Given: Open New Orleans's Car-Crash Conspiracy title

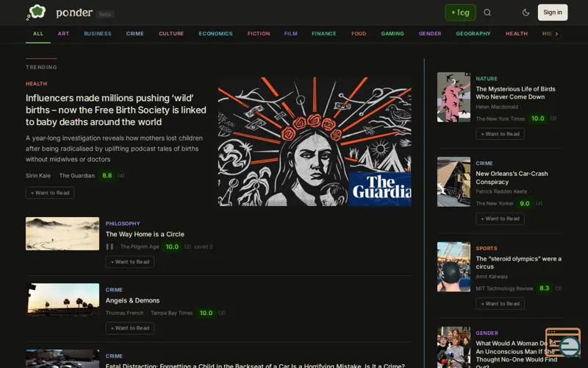Looking at the screenshot, I should [512, 177].
